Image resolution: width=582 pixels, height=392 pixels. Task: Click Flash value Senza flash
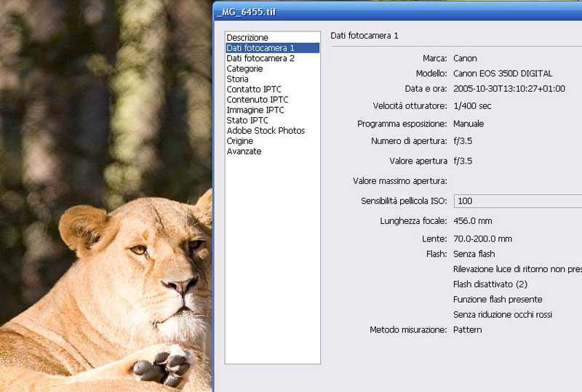click(474, 254)
